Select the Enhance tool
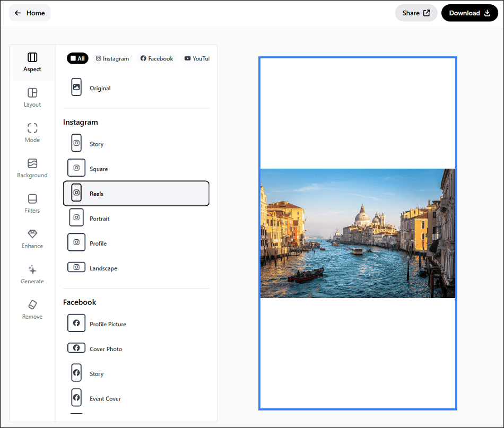The height and width of the screenshot is (428, 504). click(x=32, y=239)
